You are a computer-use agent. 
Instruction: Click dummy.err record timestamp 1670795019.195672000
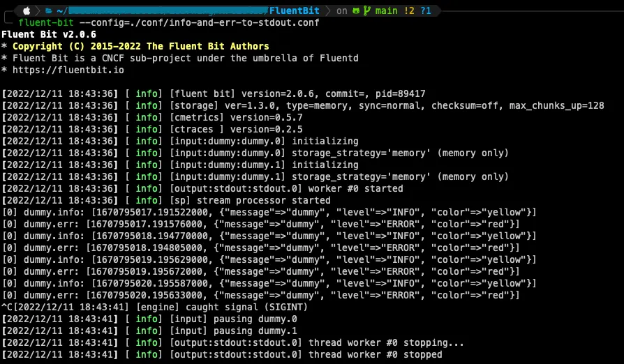pos(147,272)
